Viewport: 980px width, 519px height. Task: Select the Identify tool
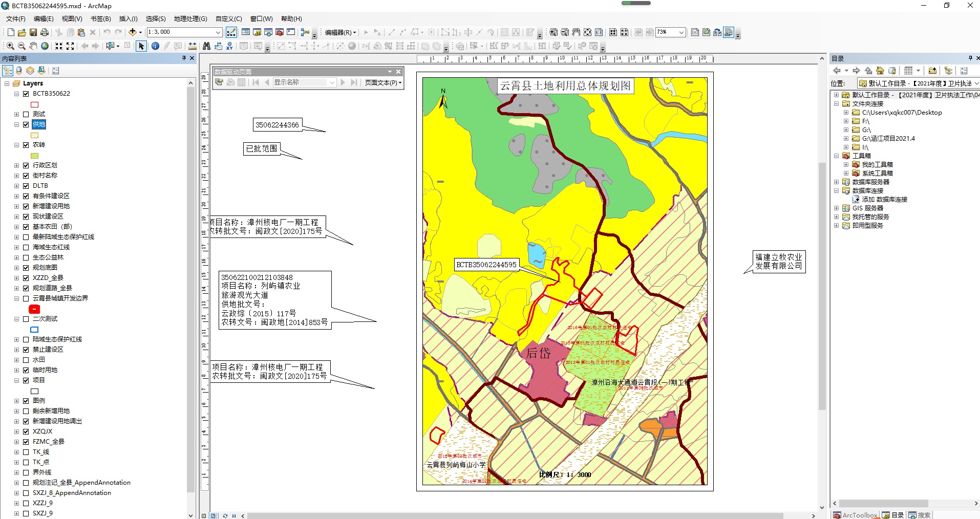click(x=155, y=46)
